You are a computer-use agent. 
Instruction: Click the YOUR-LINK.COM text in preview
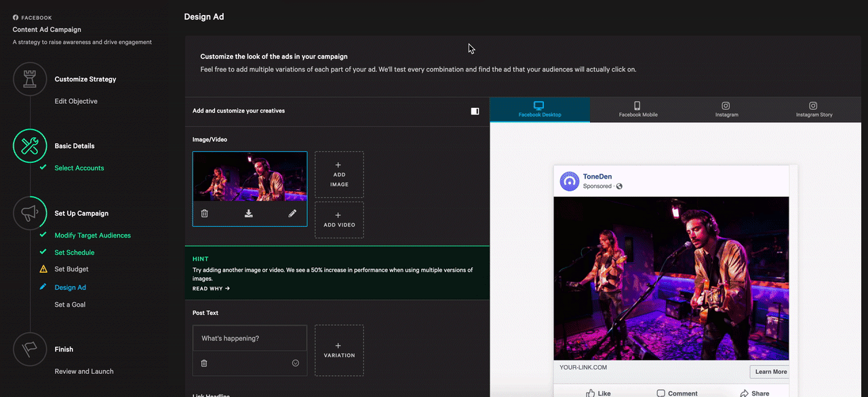pyautogui.click(x=583, y=367)
